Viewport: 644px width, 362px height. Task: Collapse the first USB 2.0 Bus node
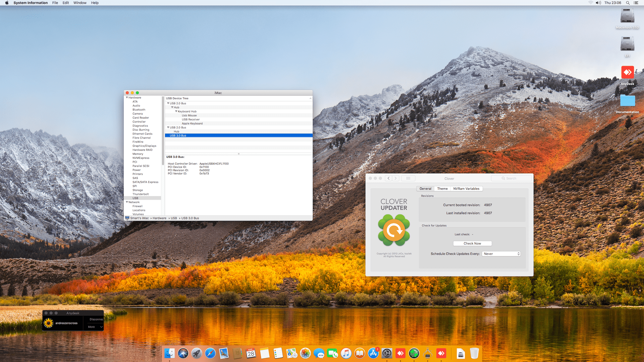pos(168,103)
